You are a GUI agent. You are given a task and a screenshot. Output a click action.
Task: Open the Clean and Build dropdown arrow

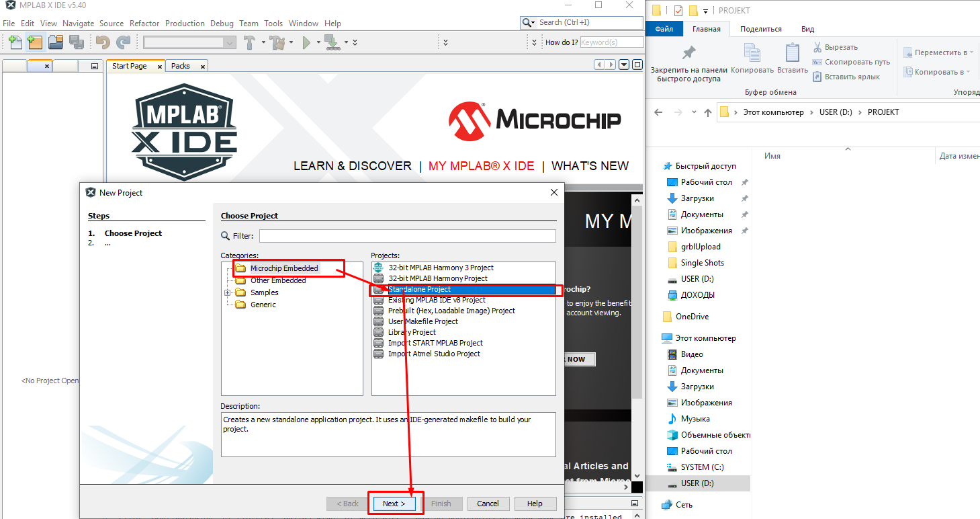pyautogui.click(x=292, y=42)
